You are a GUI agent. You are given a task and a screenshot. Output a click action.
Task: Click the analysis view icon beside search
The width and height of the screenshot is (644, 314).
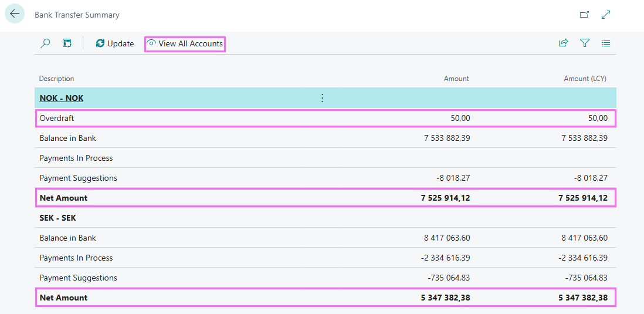pyautogui.click(x=67, y=43)
